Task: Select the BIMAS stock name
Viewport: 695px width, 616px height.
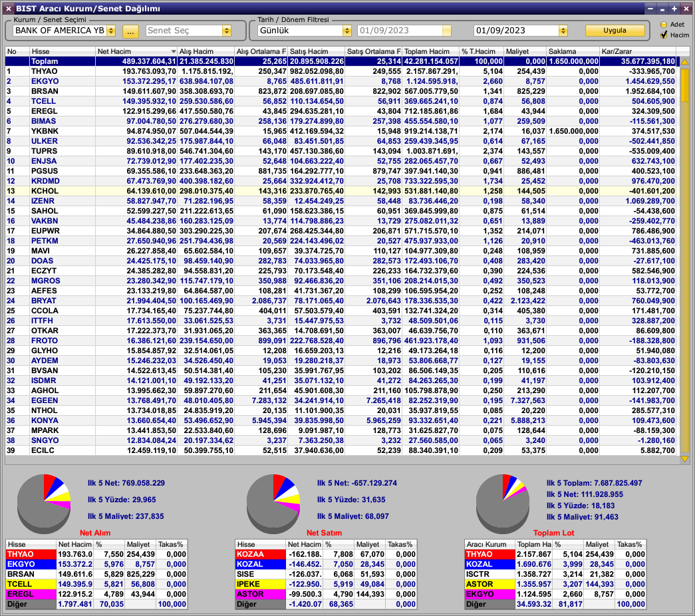Action: coord(43,121)
